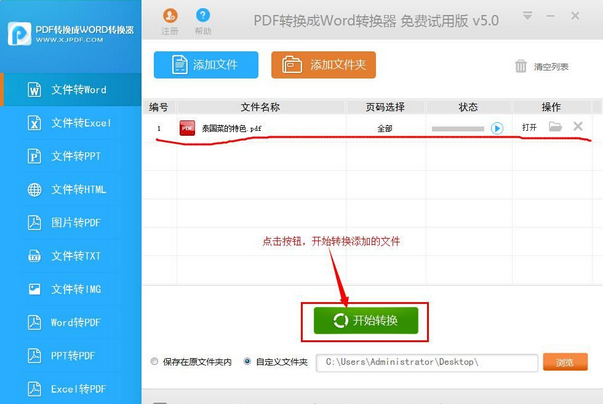Viewport: 604px width, 404px height.
Task: Select the 文件转Excel menu item
Action: point(71,123)
